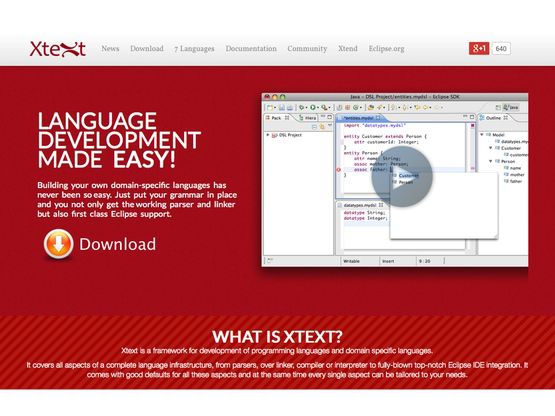Click the Xtext logo
This screenshot has height=416, width=555.
(x=58, y=49)
